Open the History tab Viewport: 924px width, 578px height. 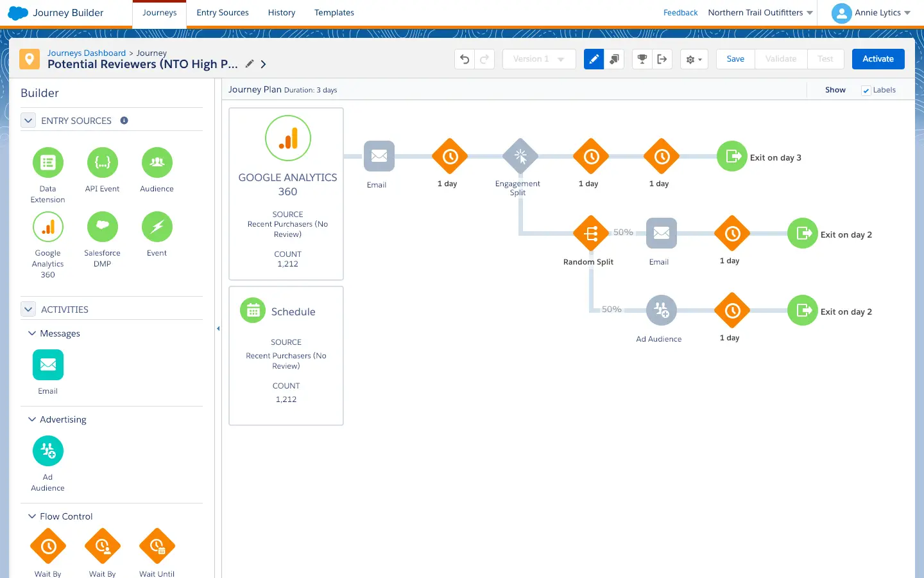click(x=282, y=13)
